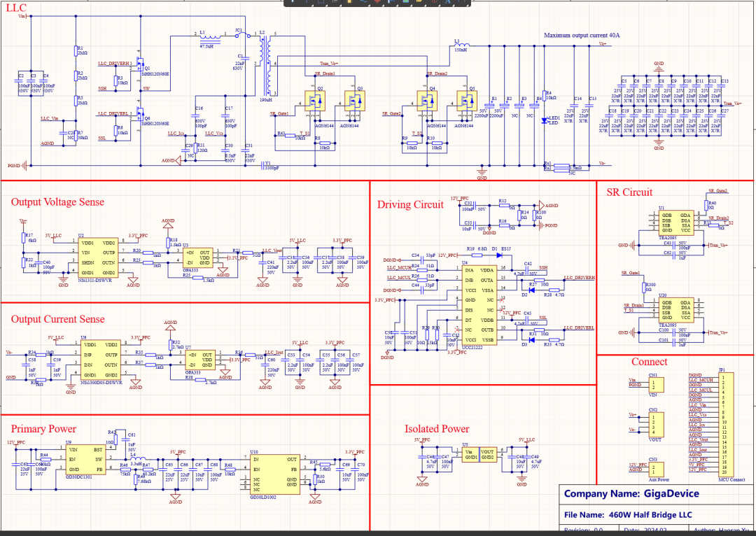The width and height of the screenshot is (756, 536).
Task: Select the "Isolated Power" section label
Action: pyautogui.click(x=437, y=429)
